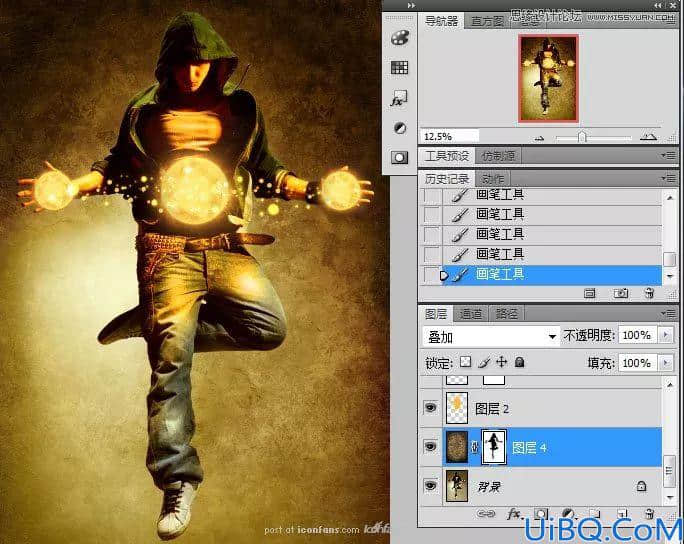Open the 叠加 blend mode dropdown
Image resolution: width=684 pixels, height=544 pixels.
[491, 336]
